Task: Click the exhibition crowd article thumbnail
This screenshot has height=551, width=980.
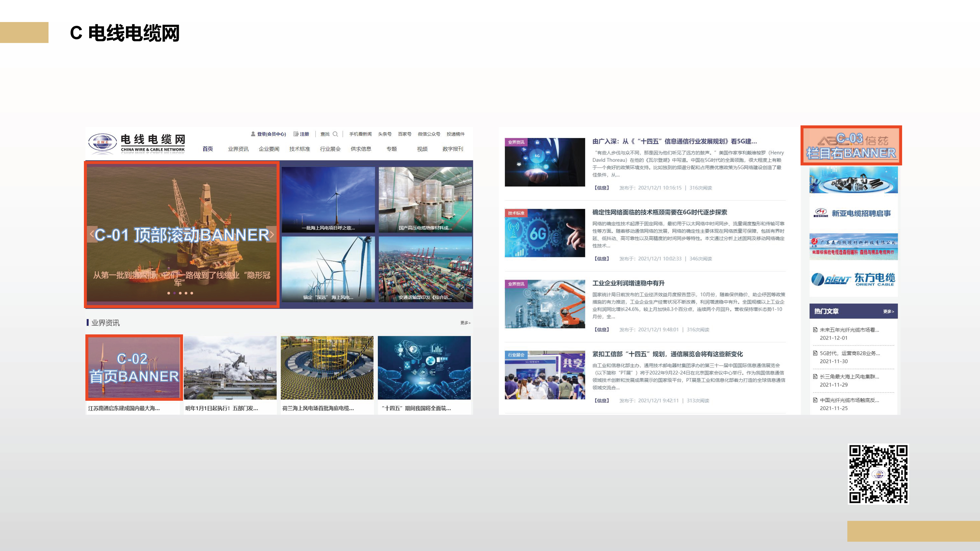Action: tap(545, 375)
